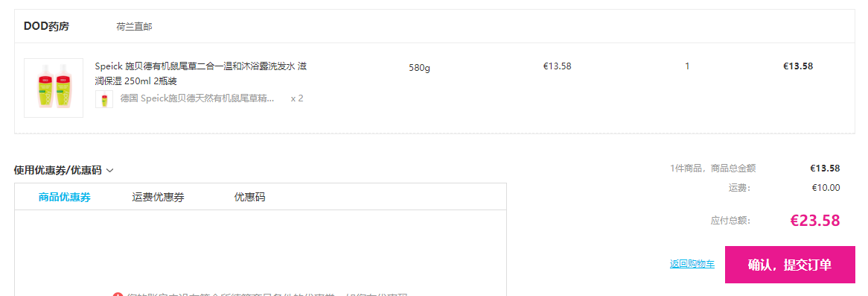Click the pink €23.58 total amount
868x296 pixels.
tap(815, 221)
